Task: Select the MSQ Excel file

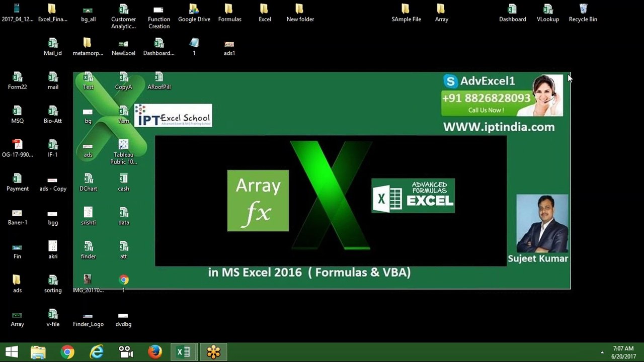Action: pyautogui.click(x=17, y=115)
